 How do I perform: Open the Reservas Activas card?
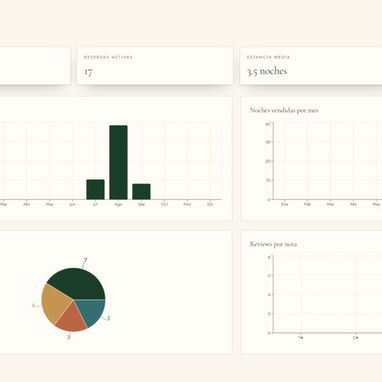pos(155,66)
